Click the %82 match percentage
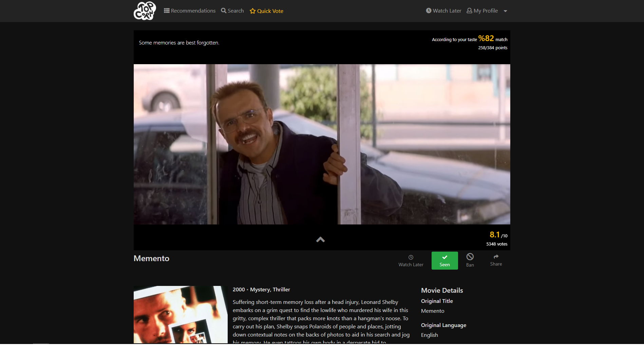Viewport: 644px width, 345px height. (x=486, y=38)
